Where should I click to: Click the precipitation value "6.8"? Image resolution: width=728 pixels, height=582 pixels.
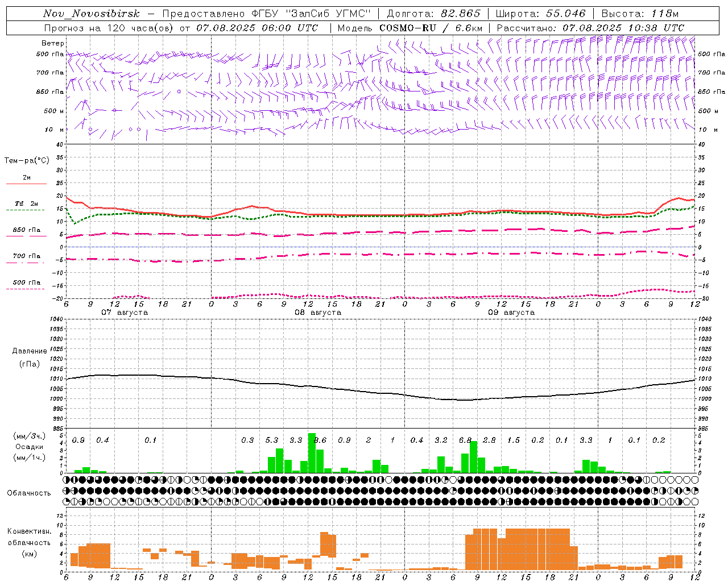465,440
